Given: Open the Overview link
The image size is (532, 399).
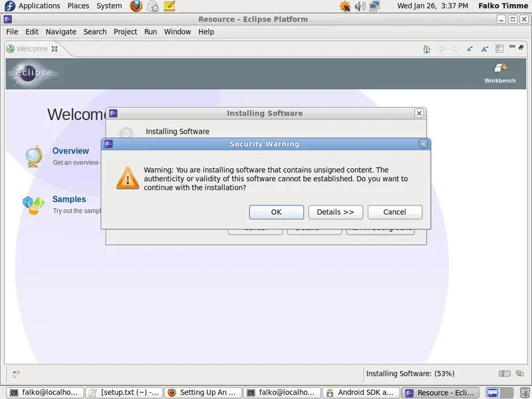Looking at the screenshot, I should tap(70, 151).
